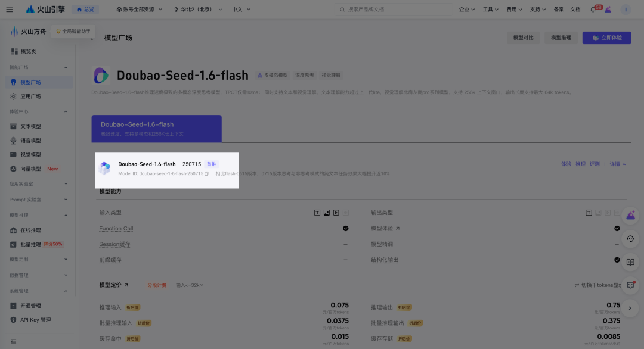Click the API Key 管理 shield icon
The image size is (644, 349).
pyautogui.click(x=13, y=320)
